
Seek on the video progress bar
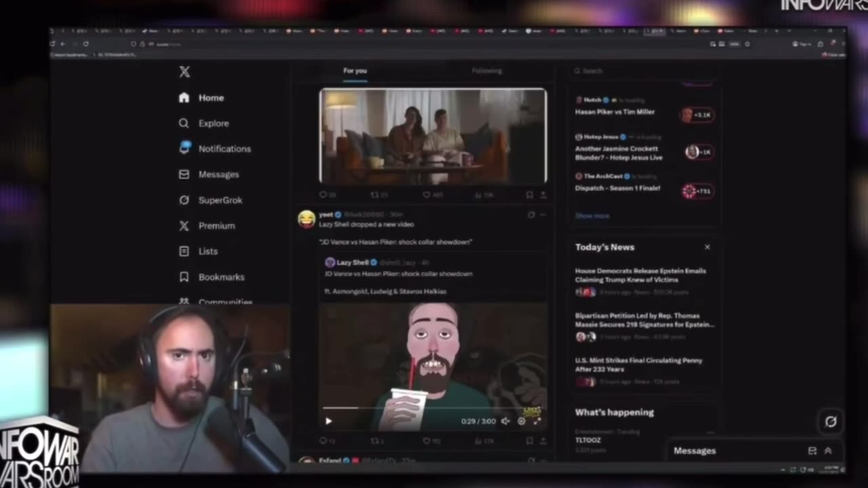[x=433, y=408]
